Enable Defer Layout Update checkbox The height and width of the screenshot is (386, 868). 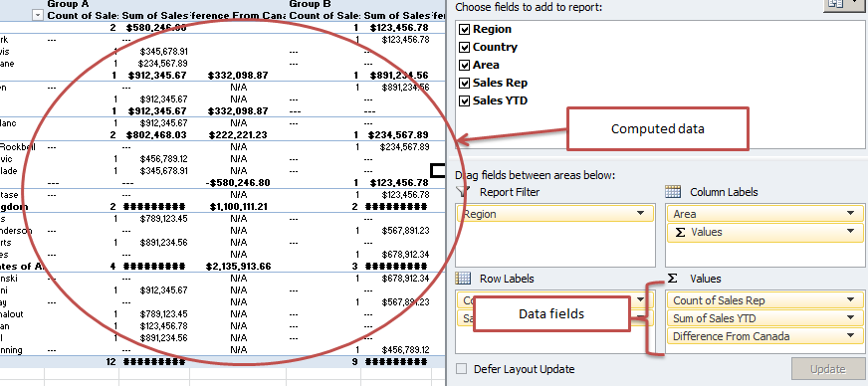(461, 369)
